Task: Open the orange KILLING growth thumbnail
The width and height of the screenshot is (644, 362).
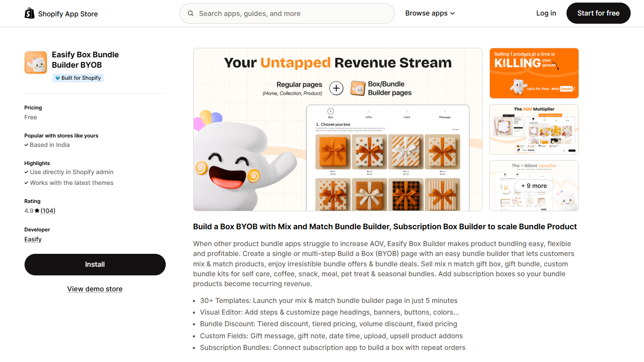Action: [534, 73]
